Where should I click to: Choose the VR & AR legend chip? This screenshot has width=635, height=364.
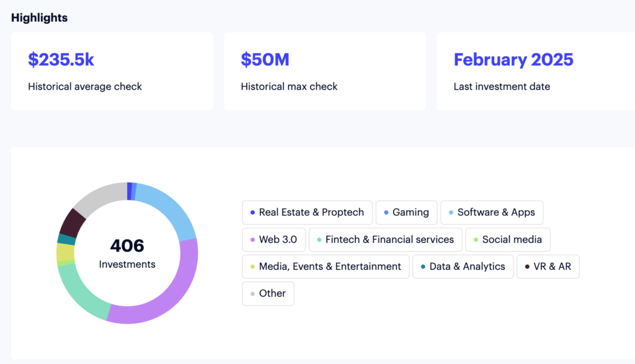point(548,267)
